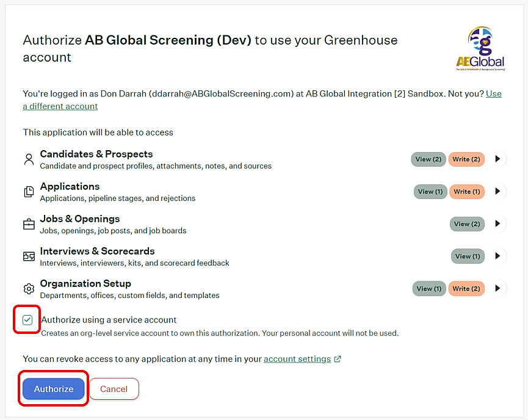Click 'Departments, offices, custom fields, and templates' text
The image size is (528, 420).
coord(129,295)
